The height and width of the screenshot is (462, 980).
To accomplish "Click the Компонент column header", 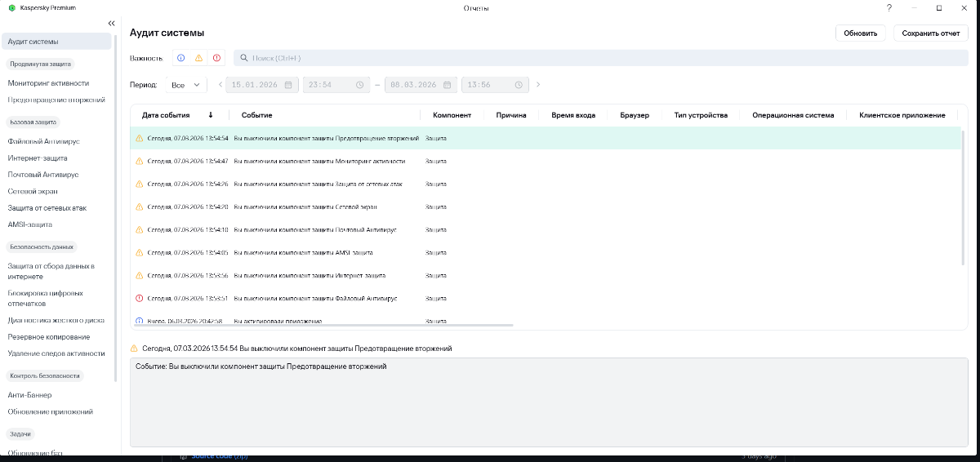I will pyautogui.click(x=452, y=115).
